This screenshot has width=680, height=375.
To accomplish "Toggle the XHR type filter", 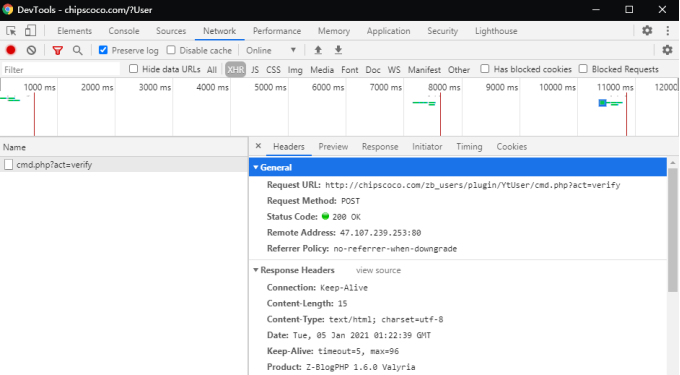I will pyautogui.click(x=235, y=69).
